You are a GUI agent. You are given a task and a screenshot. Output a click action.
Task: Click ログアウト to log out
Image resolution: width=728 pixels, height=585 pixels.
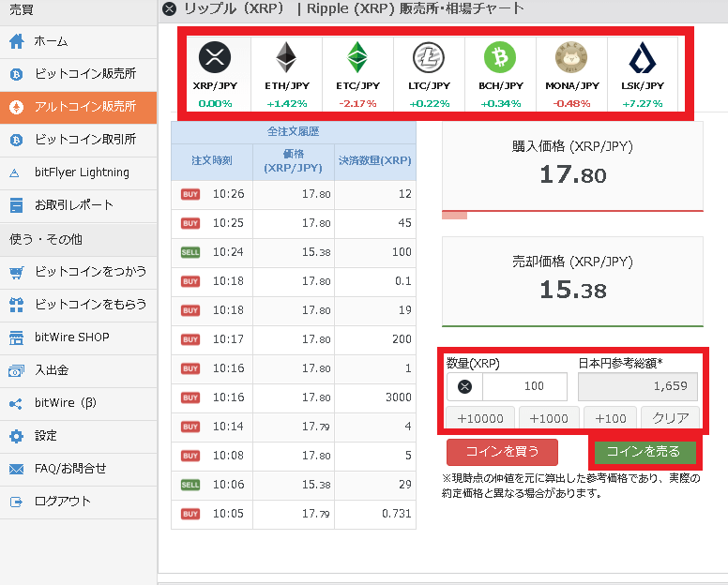pyautogui.click(x=78, y=502)
